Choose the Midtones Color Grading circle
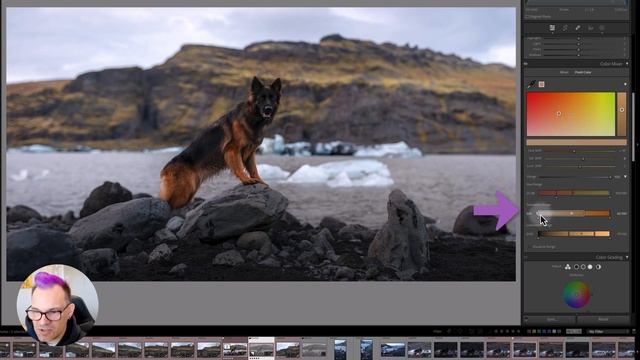The height and width of the screenshot is (360, 640). [x=583, y=267]
